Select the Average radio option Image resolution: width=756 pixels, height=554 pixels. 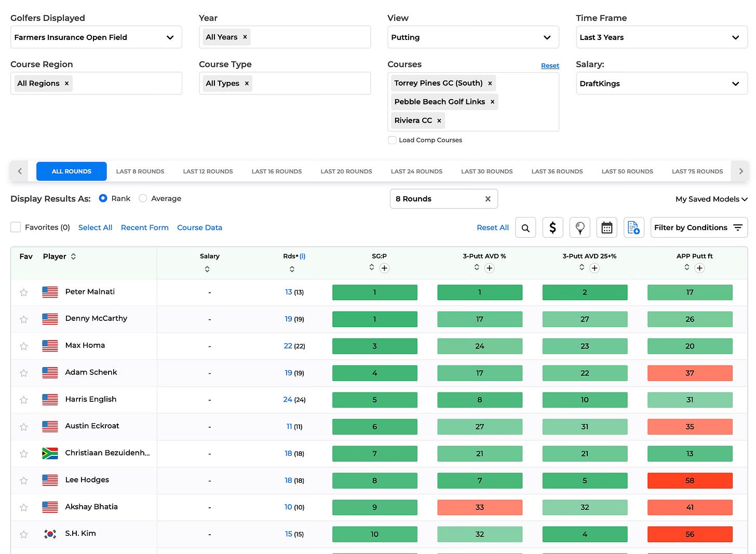(143, 198)
